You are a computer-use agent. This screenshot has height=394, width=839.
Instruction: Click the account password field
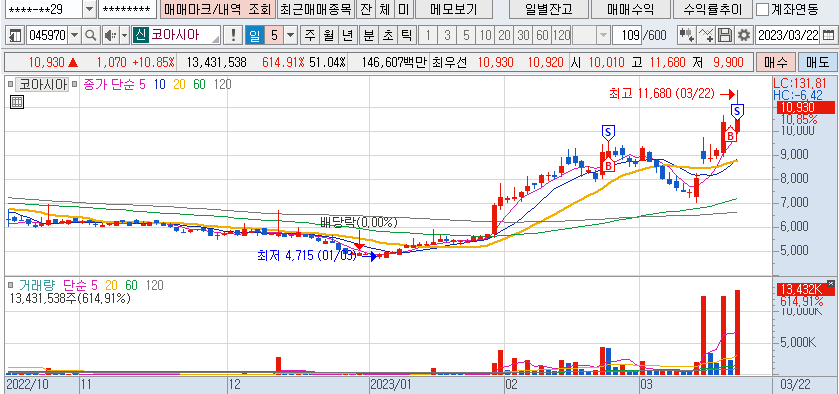(127, 9)
